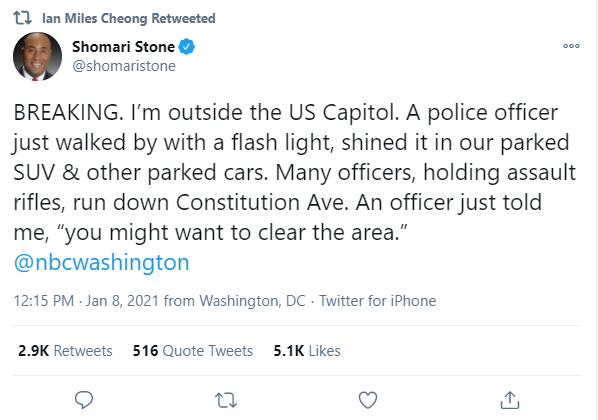Click the Twitter for iPhone source label
The image size is (598, 420).
tap(378, 301)
